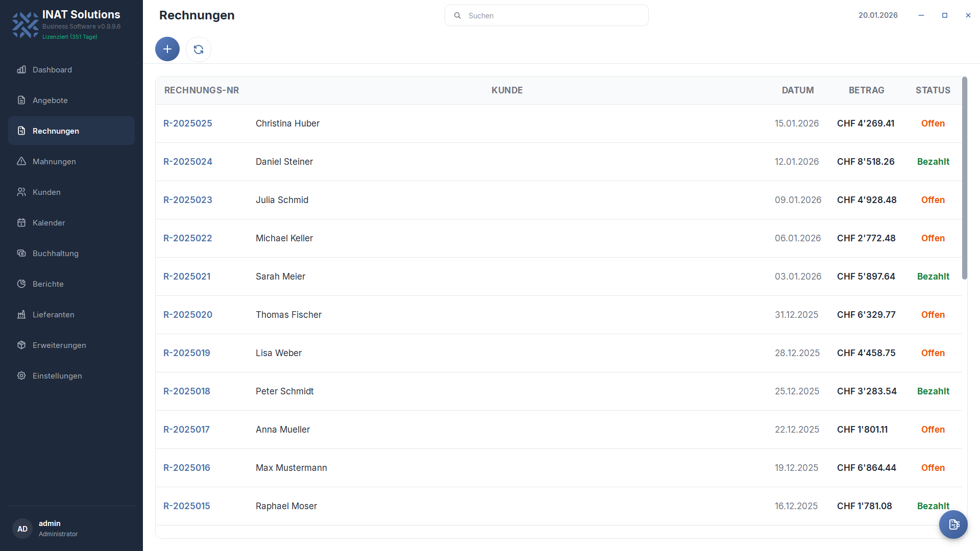Screen dimensions: 980x551
Task: Go to Kunden in the sidebar
Action: point(46,192)
